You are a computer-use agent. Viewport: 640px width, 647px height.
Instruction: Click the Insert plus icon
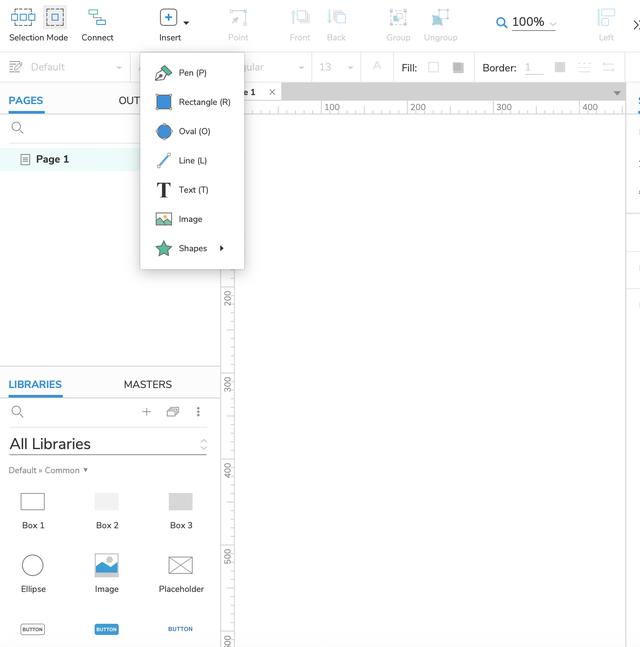(168, 17)
